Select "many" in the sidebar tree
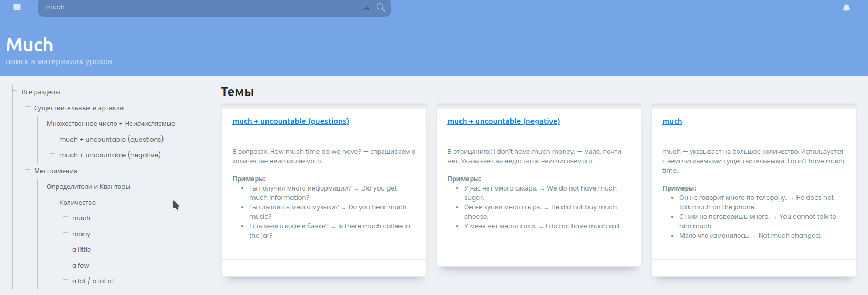 pyautogui.click(x=81, y=234)
